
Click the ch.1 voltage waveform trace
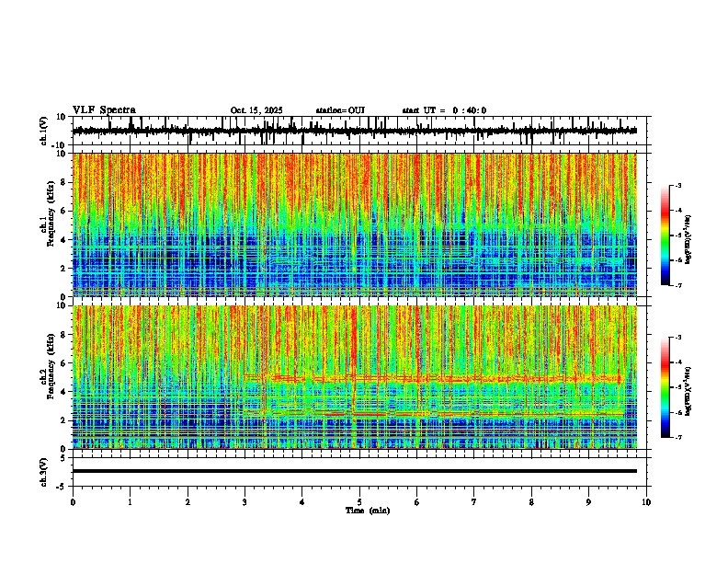point(354,131)
